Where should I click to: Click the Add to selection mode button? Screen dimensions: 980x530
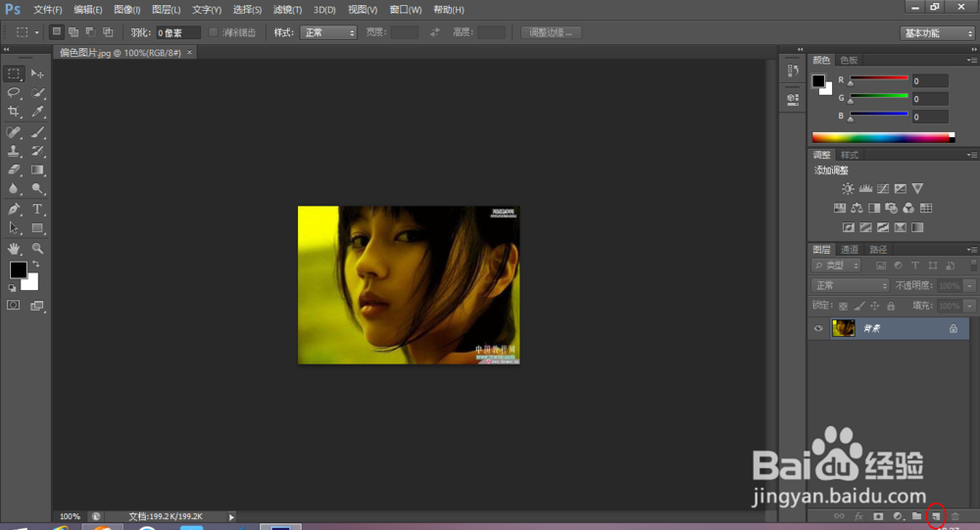tap(73, 32)
